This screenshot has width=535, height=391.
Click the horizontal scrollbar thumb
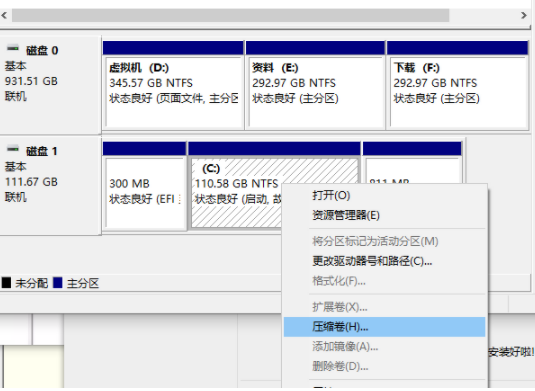coord(231,15)
